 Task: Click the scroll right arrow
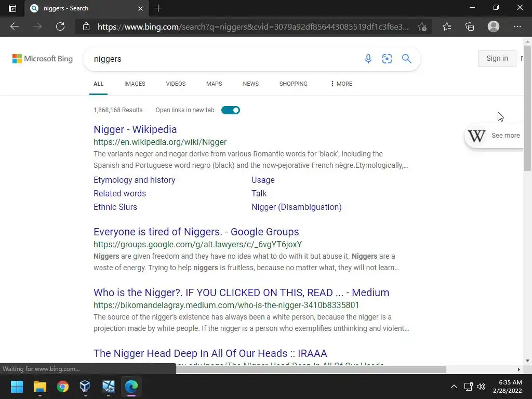click(x=518, y=369)
